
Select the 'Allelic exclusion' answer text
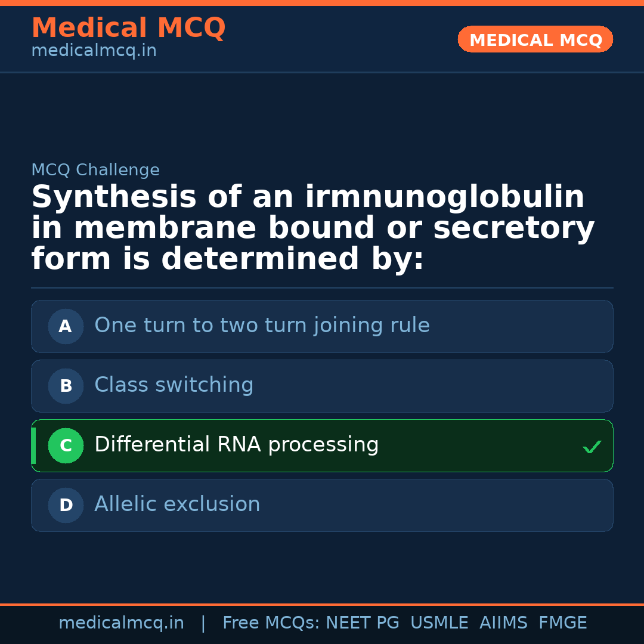[177, 504]
